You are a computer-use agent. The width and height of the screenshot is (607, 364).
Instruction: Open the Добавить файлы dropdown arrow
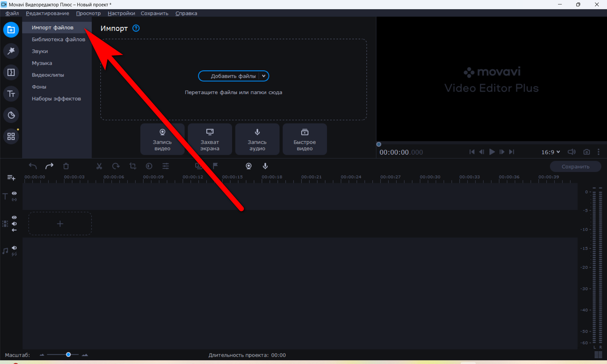[x=264, y=76]
